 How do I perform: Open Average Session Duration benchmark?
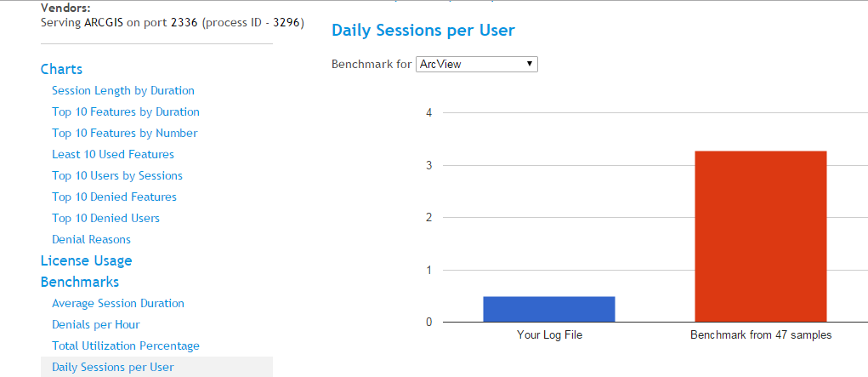(117, 303)
